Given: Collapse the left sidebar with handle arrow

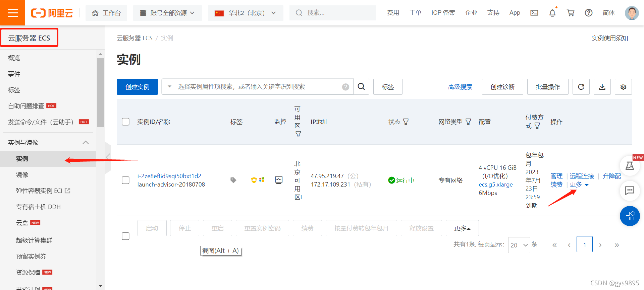Looking at the screenshot, I should (x=108, y=157).
